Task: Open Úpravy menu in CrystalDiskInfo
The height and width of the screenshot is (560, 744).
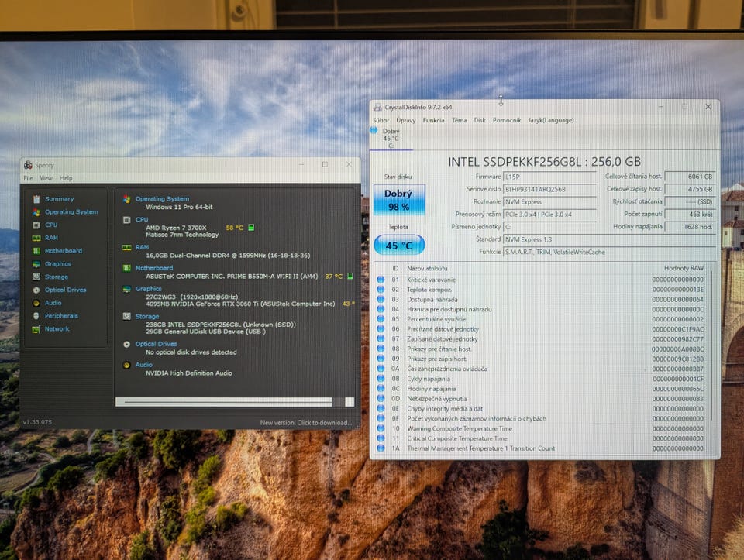Action: [405, 120]
